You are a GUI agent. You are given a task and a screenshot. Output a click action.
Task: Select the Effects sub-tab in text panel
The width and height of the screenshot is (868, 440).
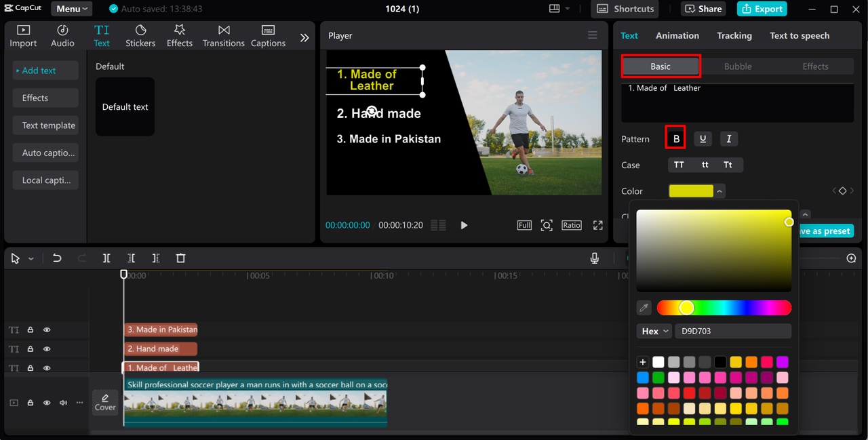coord(815,66)
